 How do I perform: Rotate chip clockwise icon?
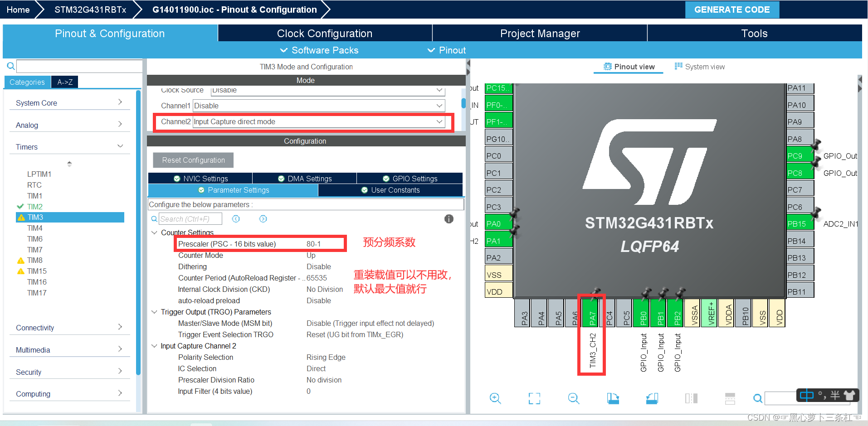pos(613,398)
